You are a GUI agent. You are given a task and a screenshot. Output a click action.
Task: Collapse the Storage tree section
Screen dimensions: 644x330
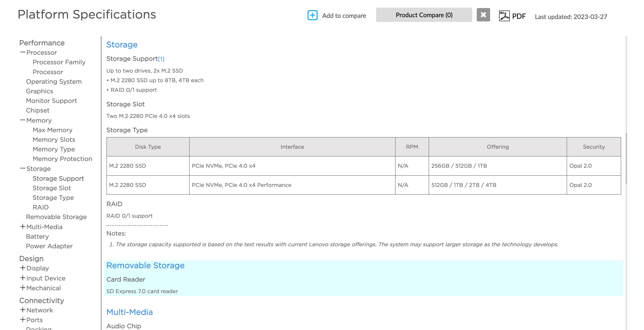(23, 169)
